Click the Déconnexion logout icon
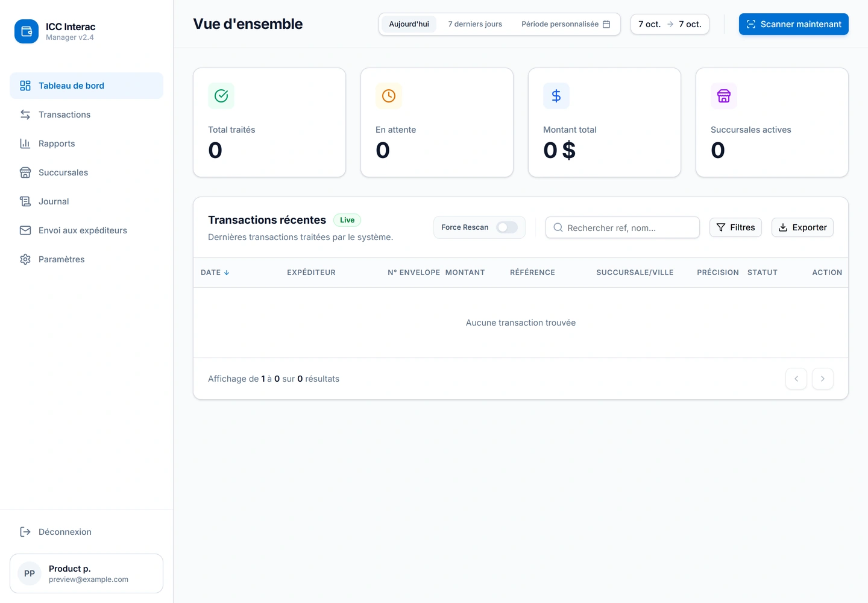The width and height of the screenshot is (868, 603). coord(25,532)
